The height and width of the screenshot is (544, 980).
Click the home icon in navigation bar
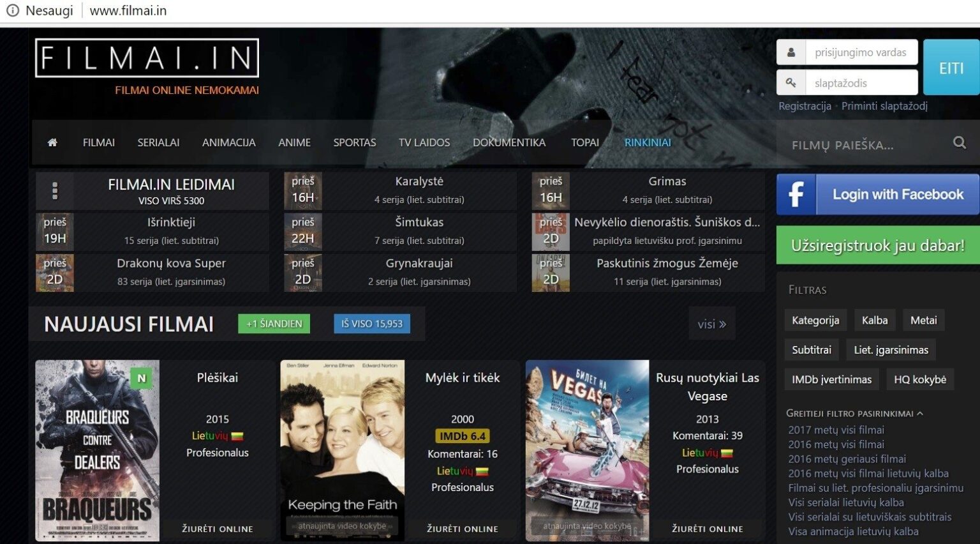coord(52,142)
